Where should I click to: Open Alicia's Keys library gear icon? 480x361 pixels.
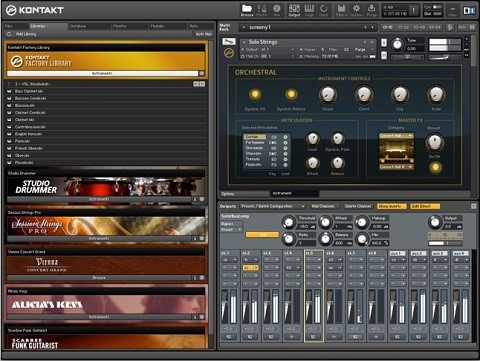[202, 317]
